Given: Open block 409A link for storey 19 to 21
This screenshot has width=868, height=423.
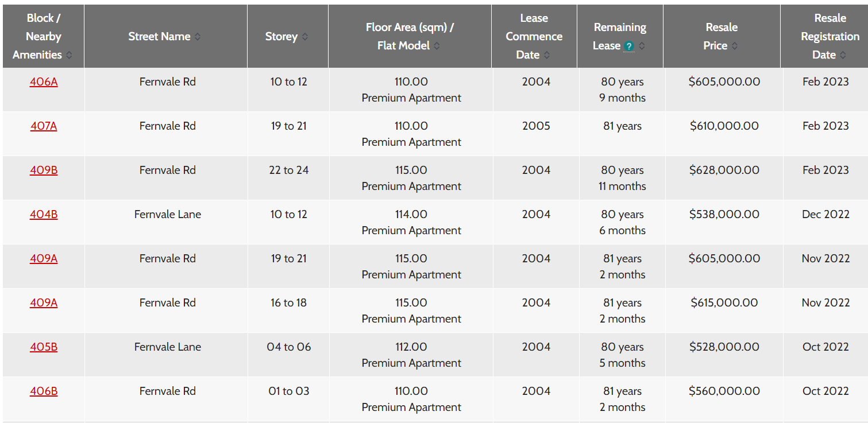Looking at the screenshot, I should click(44, 258).
